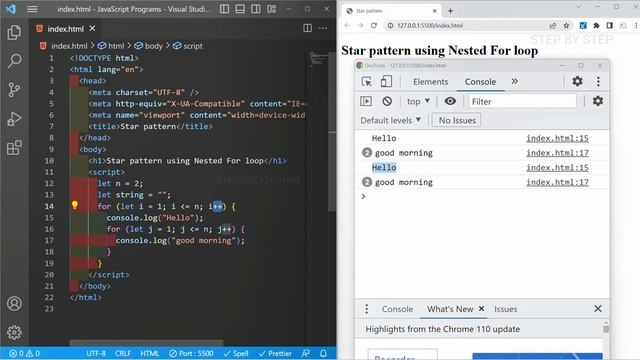Open the feedback icon in status bar
This screenshot has width=640, height=360.
click(x=305, y=353)
